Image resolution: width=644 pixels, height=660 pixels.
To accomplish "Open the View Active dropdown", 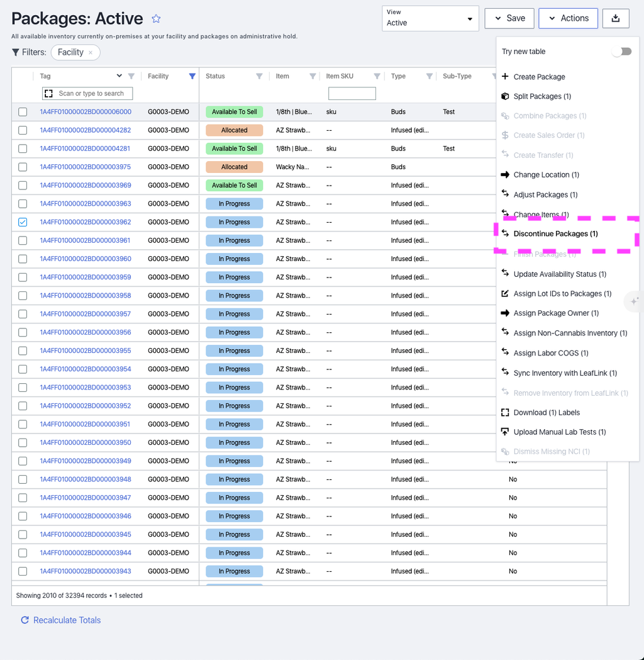I will [x=430, y=18].
